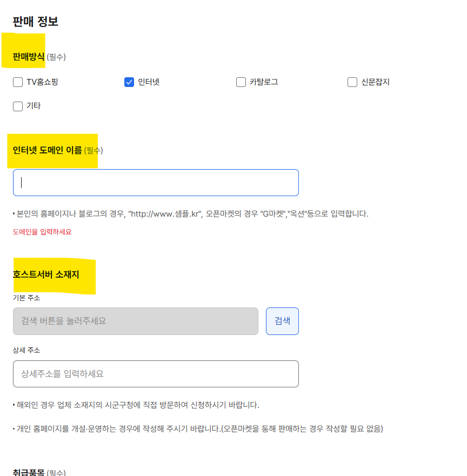
Task: Focus the 인터넷 도메인 이름 text field
Action: click(156, 183)
